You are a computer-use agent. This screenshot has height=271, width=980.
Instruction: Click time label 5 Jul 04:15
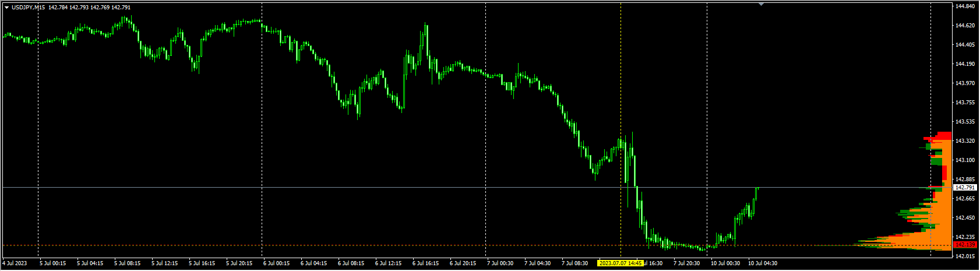(90, 263)
